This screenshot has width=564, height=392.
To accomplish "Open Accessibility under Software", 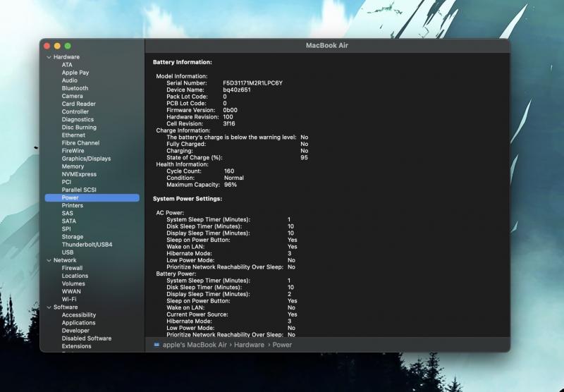I will 79,315.
